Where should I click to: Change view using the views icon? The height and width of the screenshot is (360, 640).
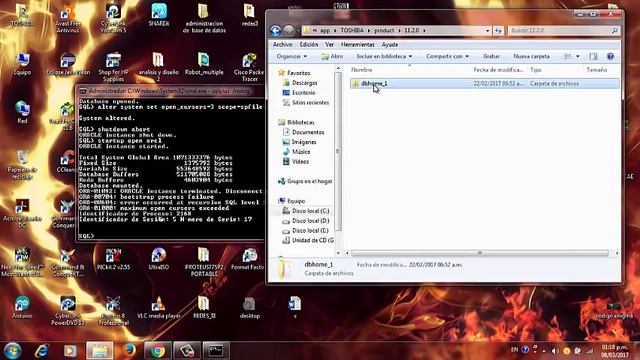click(568, 56)
